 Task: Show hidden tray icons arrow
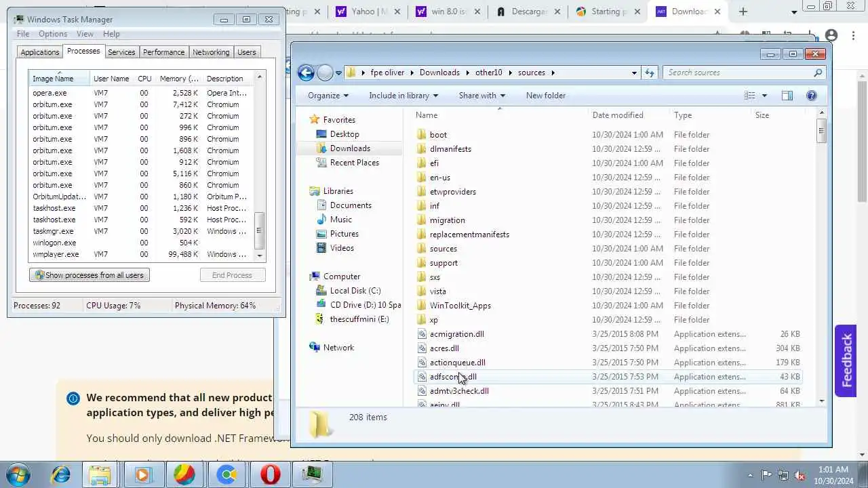click(x=750, y=476)
